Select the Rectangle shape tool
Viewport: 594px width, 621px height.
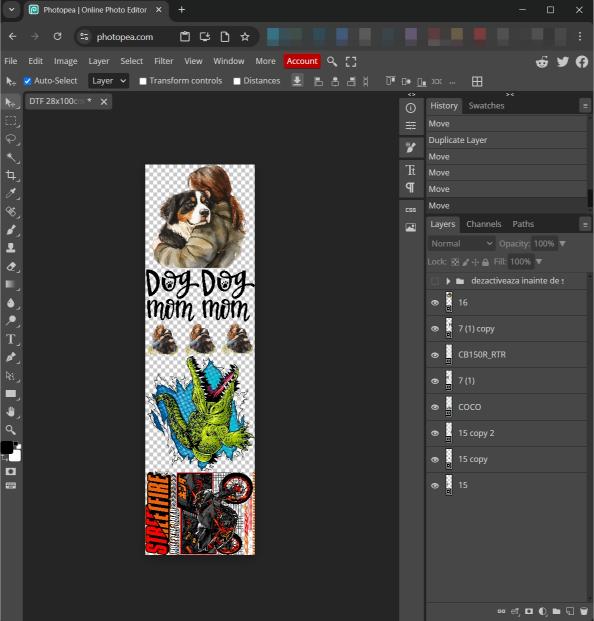click(11, 394)
